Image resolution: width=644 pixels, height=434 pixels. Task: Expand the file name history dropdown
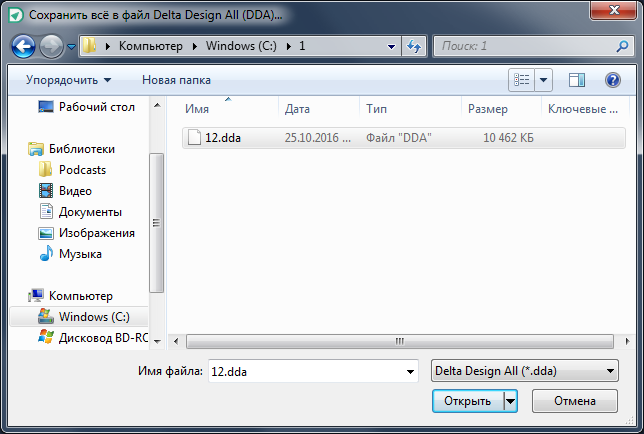[x=410, y=372]
